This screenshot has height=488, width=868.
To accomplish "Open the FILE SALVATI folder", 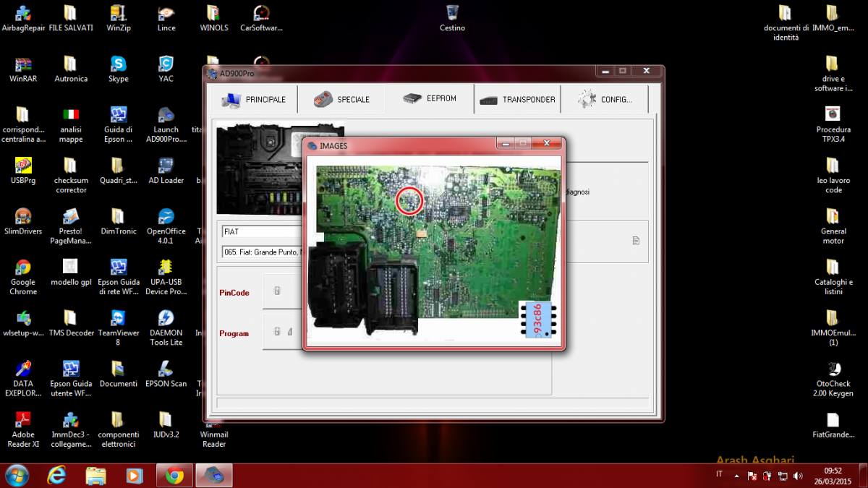I will pos(70,18).
